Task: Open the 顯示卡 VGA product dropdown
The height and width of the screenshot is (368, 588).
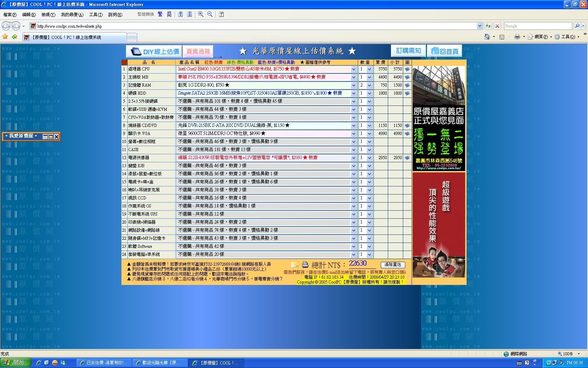Action: click(x=353, y=134)
